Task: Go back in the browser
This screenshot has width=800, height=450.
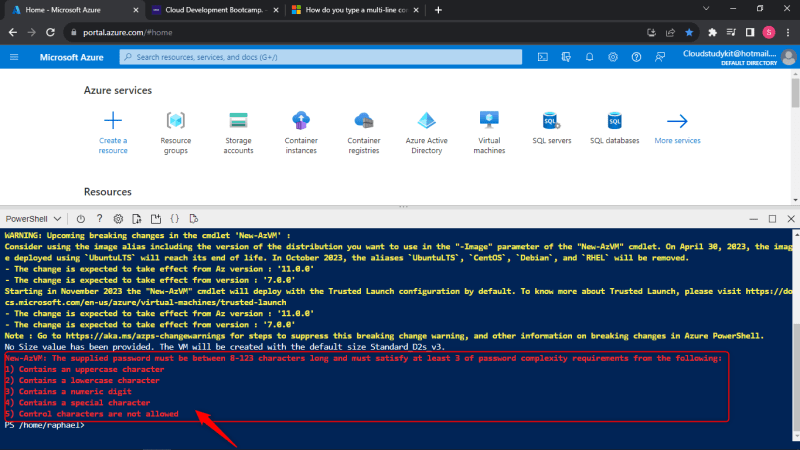Action: pyautogui.click(x=13, y=32)
